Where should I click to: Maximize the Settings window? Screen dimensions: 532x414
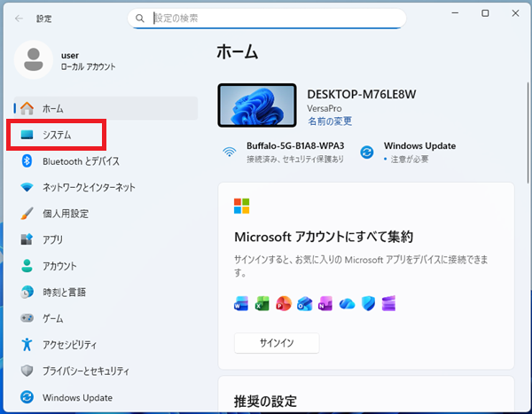pos(485,13)
